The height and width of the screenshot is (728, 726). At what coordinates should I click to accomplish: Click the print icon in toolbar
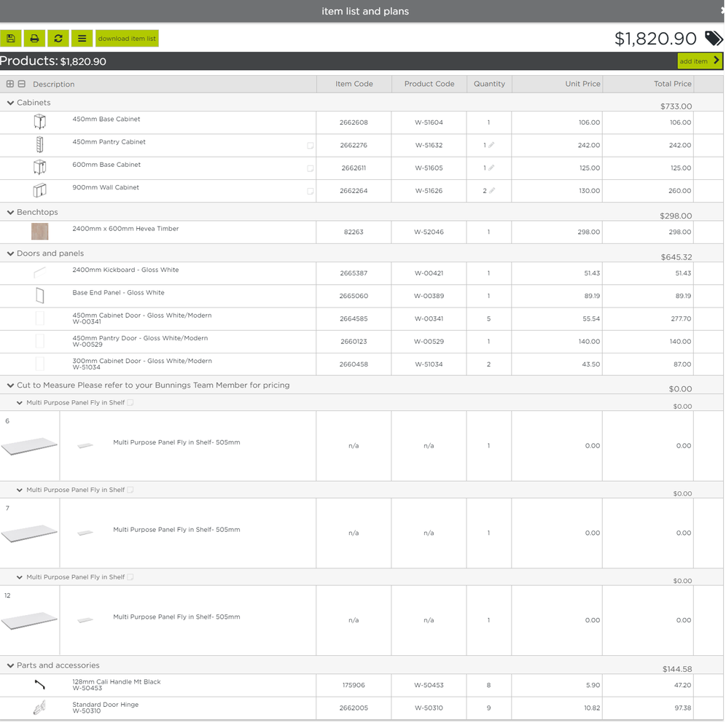pos(34,39)
